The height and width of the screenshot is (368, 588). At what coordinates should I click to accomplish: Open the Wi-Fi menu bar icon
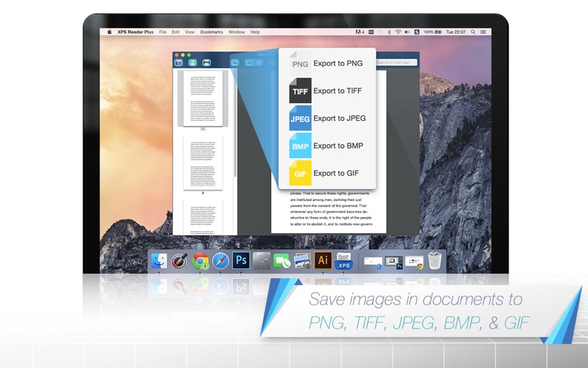(x=398, y=32)
